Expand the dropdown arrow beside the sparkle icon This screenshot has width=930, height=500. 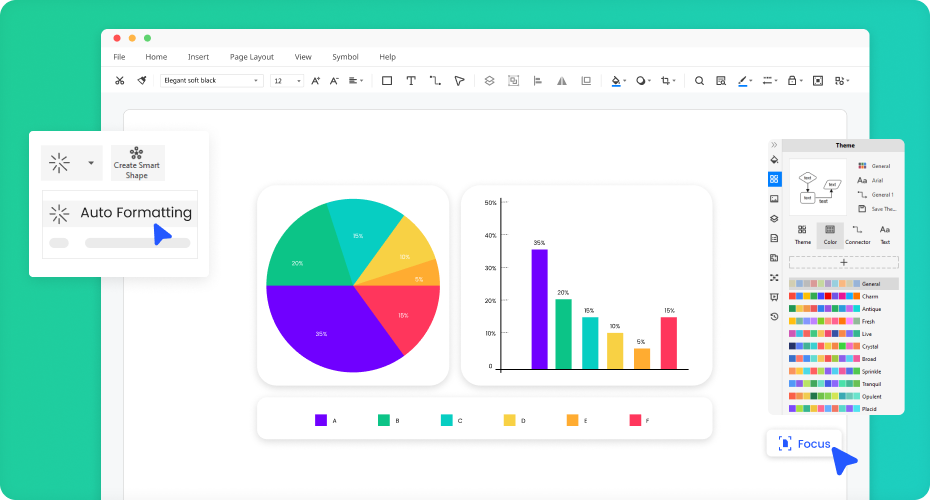[91, 162]
